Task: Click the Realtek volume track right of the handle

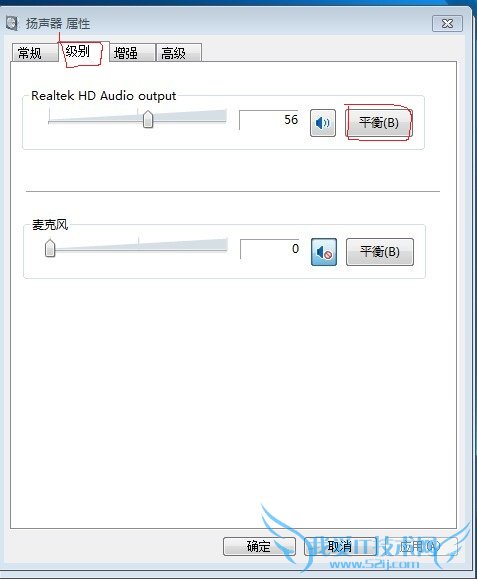Action: coord(189,119)
